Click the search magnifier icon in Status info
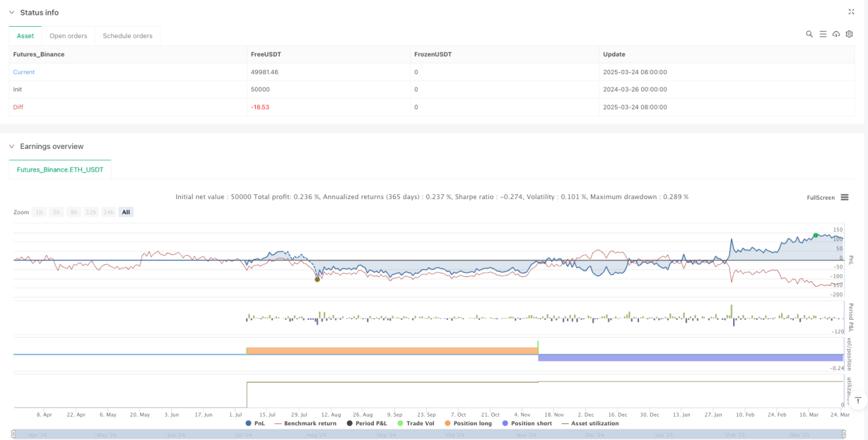This screenshot has width=868, height=440. point(809,34)
